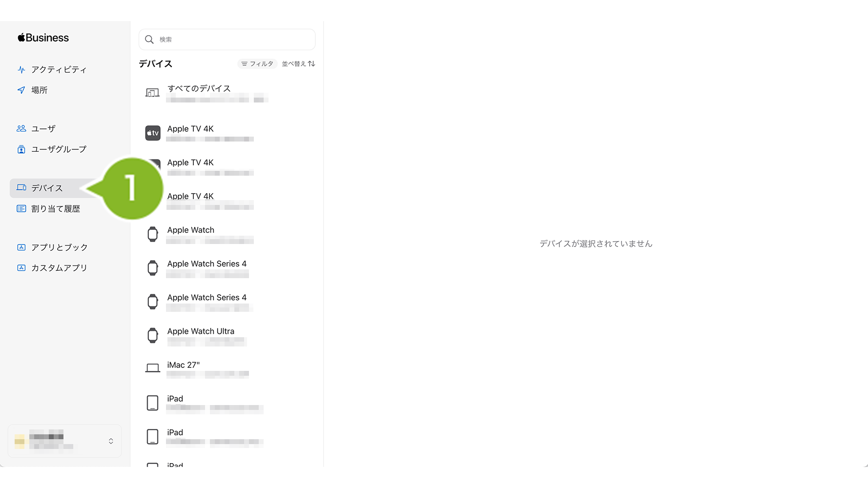
Task: Click the Apple Business logo
Action: (43, 38)
